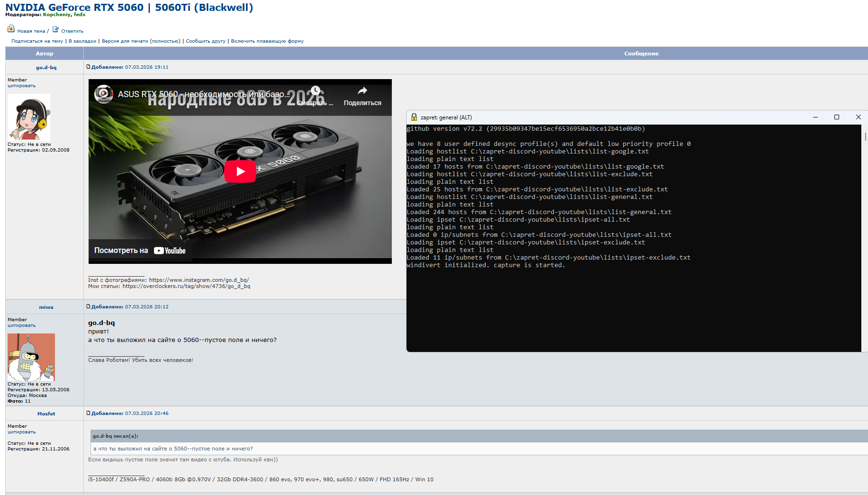Click miwa's 'Откуда: Москва' line

click(x=27, y=396)
